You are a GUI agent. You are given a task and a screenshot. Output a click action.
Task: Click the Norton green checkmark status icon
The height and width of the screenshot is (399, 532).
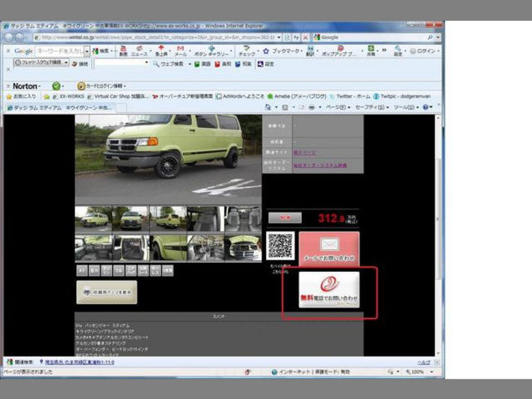pyautogui.click(x=56, y=86)
